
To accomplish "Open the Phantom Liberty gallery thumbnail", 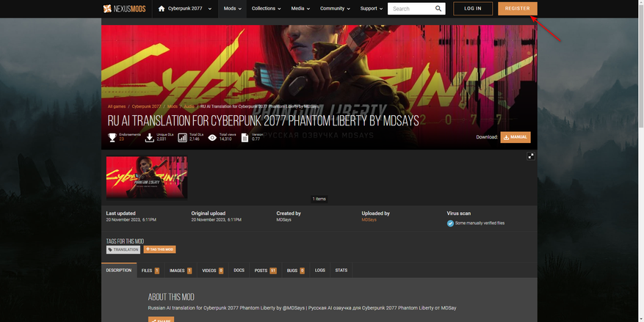I will pos(147,178).
